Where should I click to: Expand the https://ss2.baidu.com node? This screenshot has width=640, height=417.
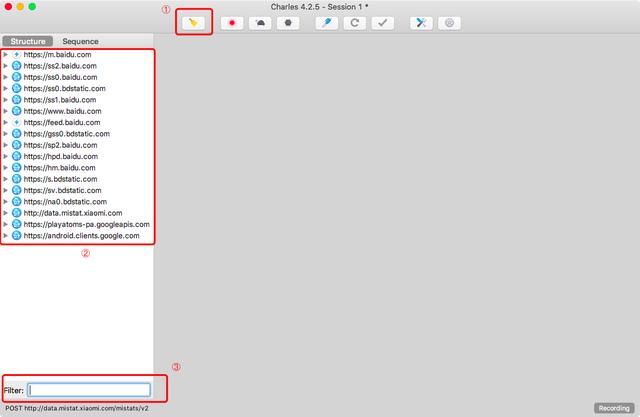coord(5,66)
